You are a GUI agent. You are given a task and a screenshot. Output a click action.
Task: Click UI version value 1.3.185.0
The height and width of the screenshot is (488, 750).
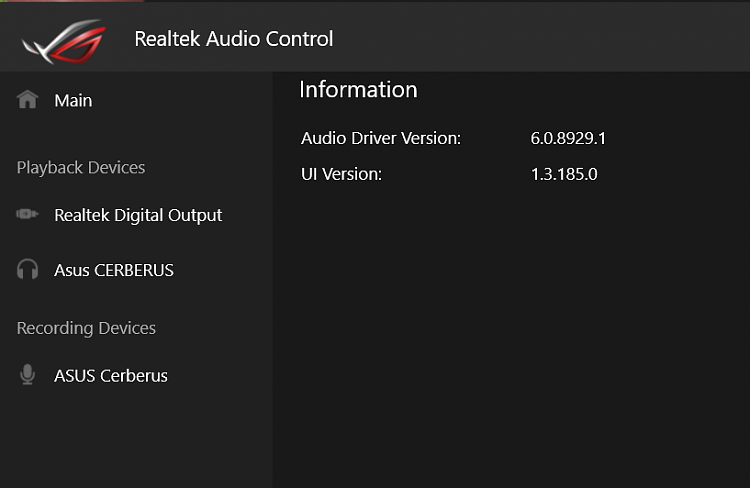click(564, 174)
